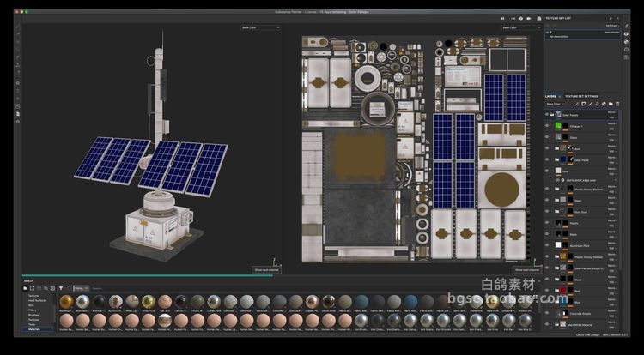Select Brushes category in shelf
The image size is (644, 355).
click(33, 315)
